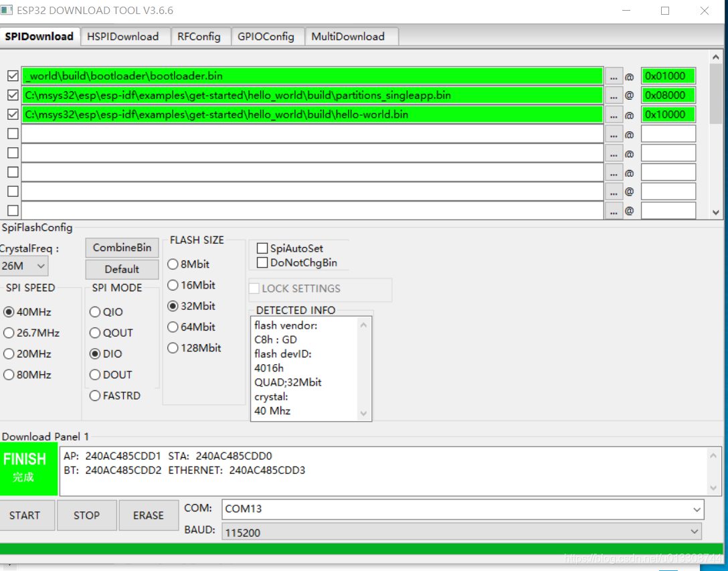Click the ERASE button
Viewport: 728px width, 571px height.
click(149, 515)
